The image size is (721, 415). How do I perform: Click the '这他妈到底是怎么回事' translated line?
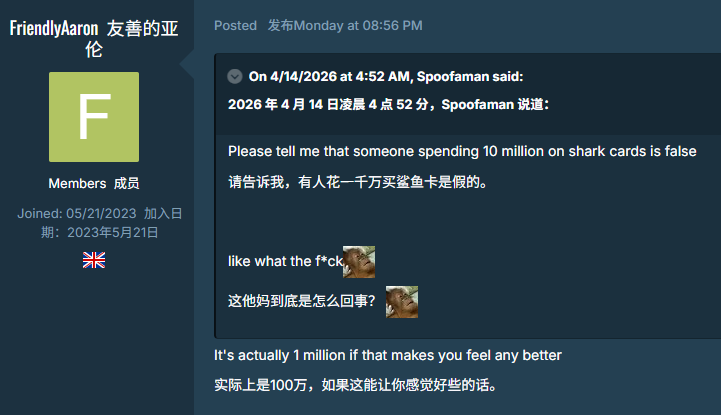302,301
